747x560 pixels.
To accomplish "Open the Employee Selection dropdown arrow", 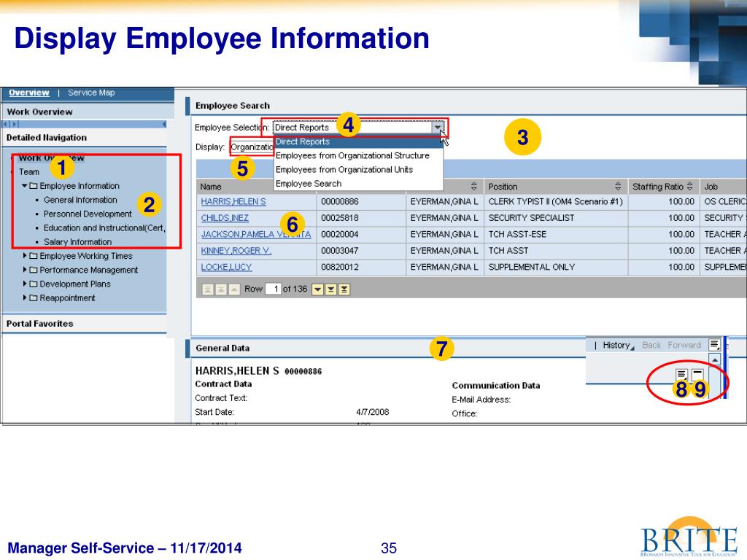I will [x=438, y=127].
